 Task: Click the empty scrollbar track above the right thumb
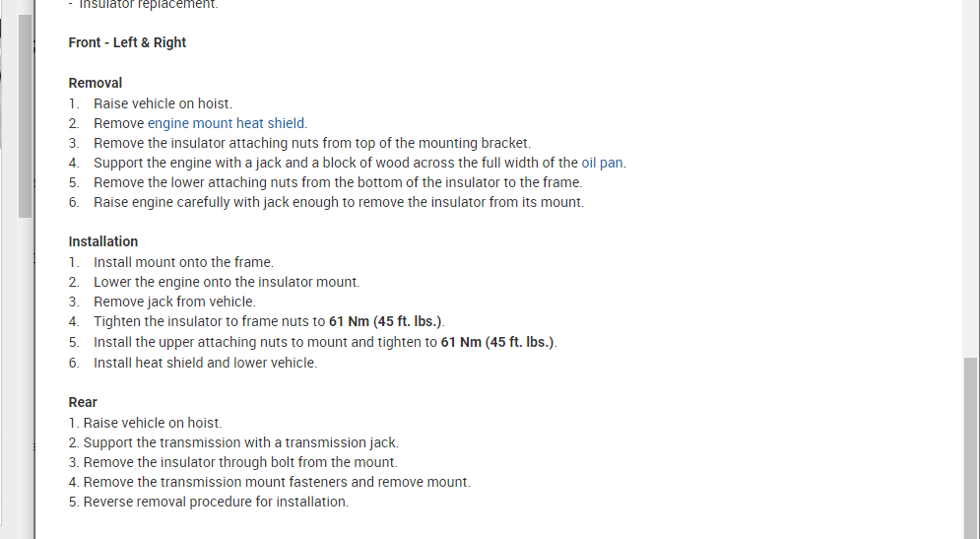[x=971, y=177]
